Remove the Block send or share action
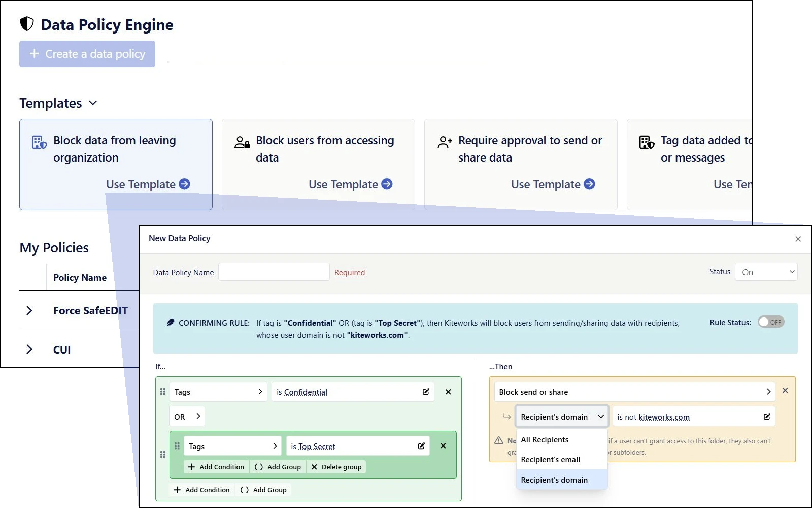This screenshot has height=508, width=812. click(x=785, y=390)
